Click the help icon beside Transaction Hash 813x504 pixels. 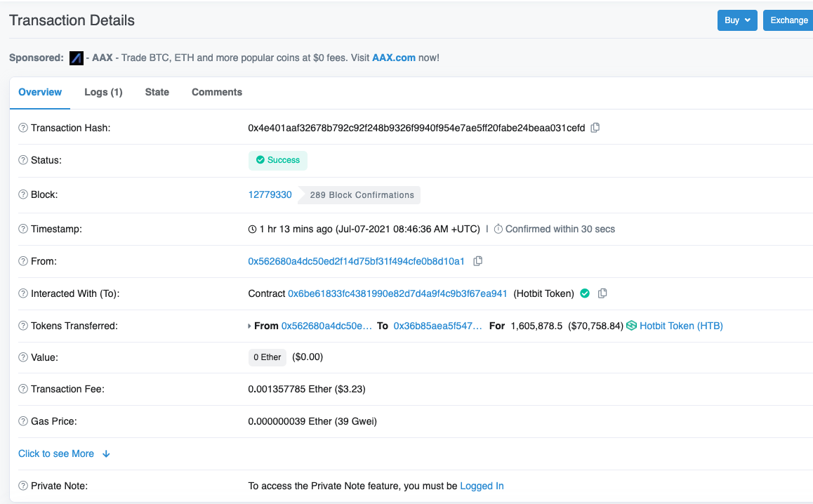point(23,128)
